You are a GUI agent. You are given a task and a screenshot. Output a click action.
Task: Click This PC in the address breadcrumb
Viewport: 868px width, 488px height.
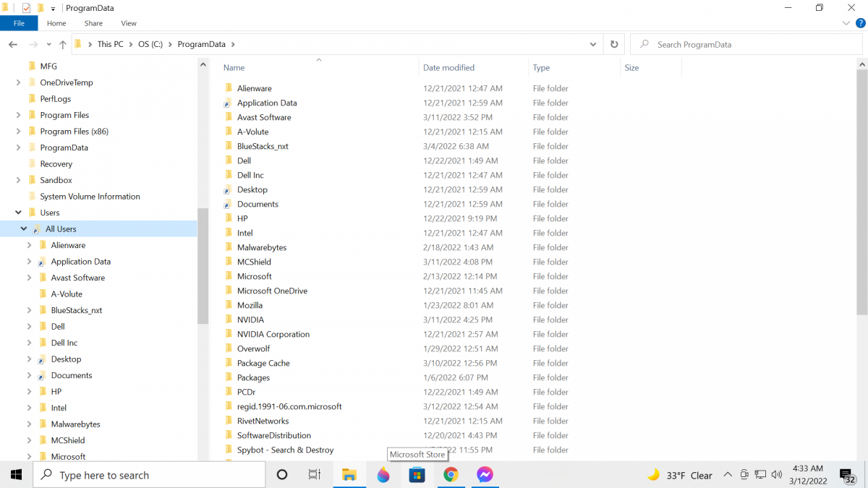pos(110,44)
